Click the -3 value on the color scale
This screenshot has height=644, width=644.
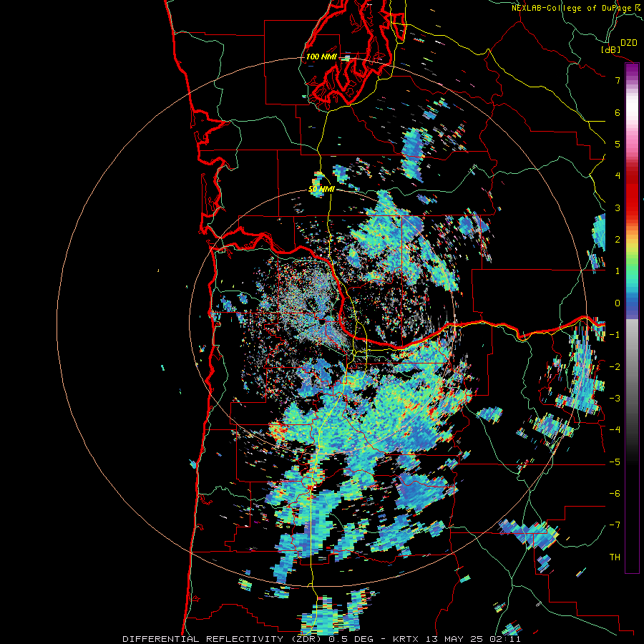(x=615, y=398)
